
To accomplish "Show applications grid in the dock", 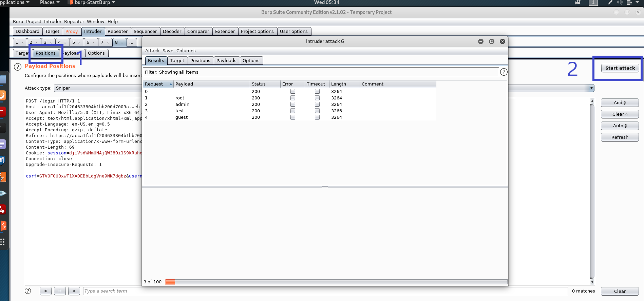I will 2,242.
